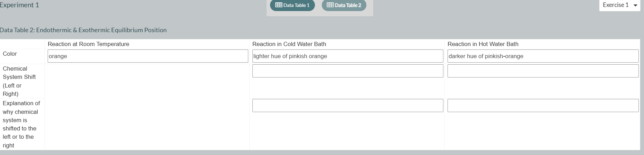
Task: Click the Reaction in Hot Water Bath header
Action: (x=483, y=44)
